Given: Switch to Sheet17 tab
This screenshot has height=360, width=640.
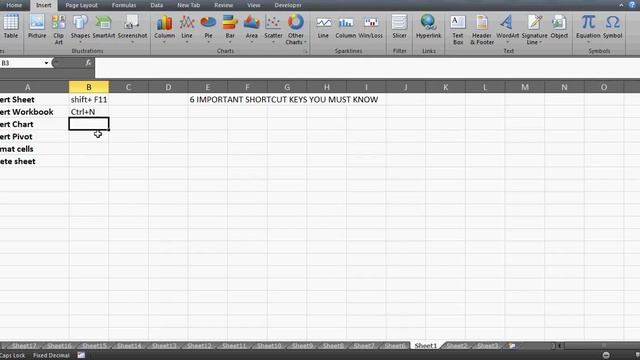Looking at the screenshot, I should tap(24, 346).
